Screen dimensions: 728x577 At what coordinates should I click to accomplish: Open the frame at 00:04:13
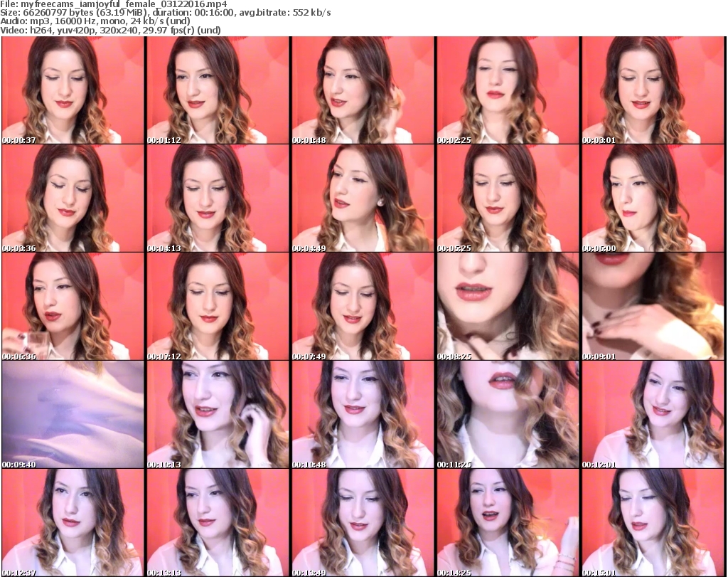click(218, 198)
